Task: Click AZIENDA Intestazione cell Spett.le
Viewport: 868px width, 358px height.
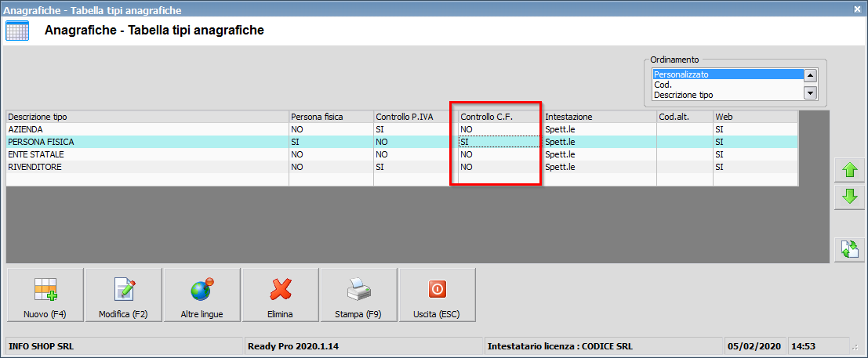Action: 600,129
